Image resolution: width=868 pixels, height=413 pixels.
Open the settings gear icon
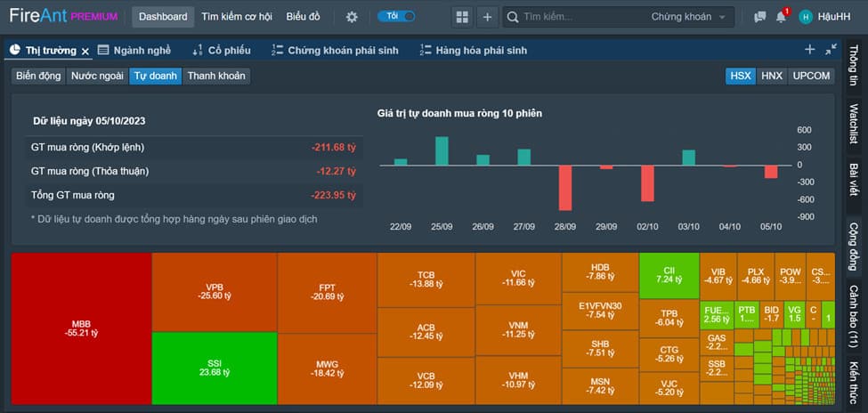click(x=352, y=17)
